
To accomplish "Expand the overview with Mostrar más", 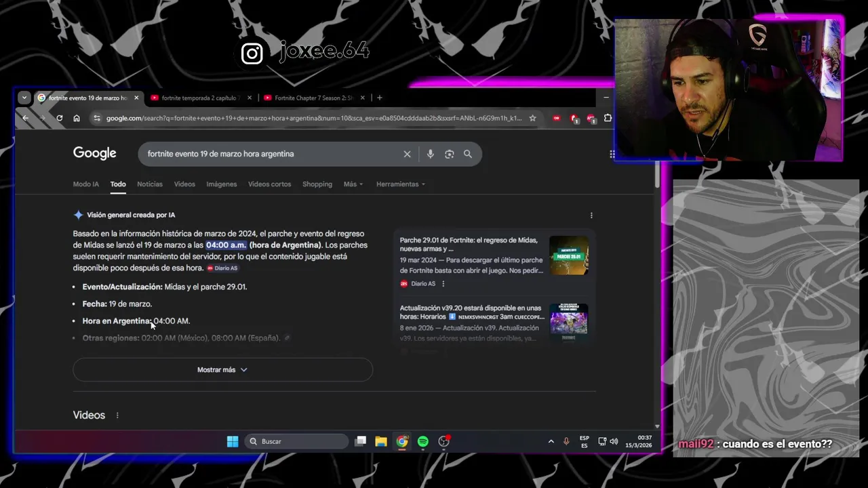I will point(222,369).
